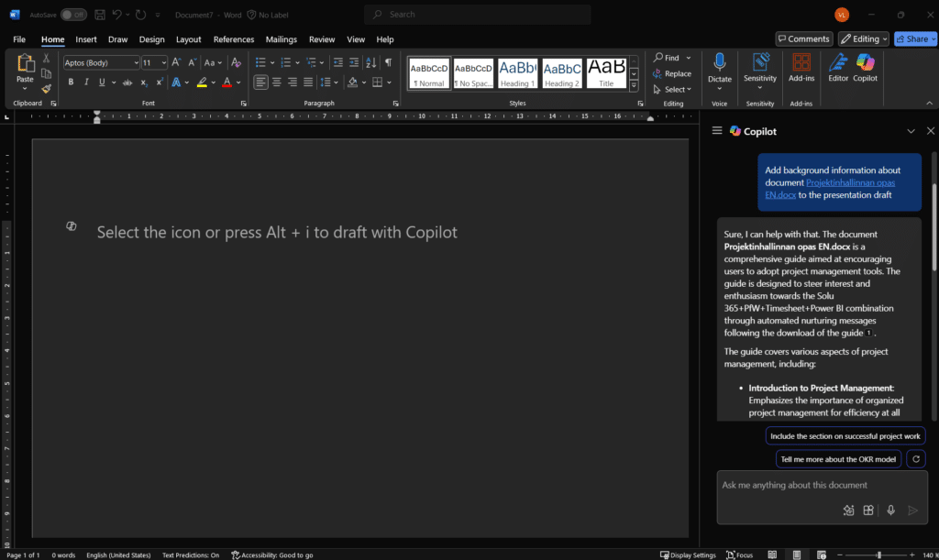Screen dimensions: 939x560
Task: Open the Borders dropdown arrow
Action: 389,82
